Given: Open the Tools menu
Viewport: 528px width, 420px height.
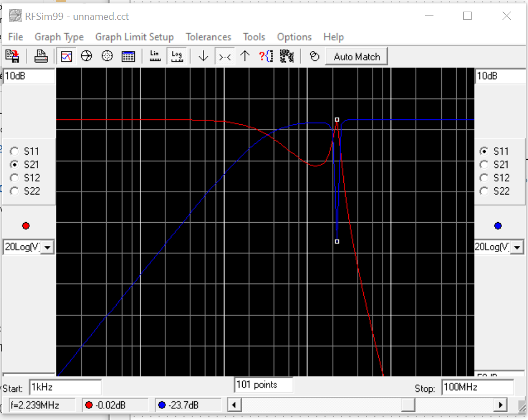Looking at the screenshot, I should click(x=254, y=36).
